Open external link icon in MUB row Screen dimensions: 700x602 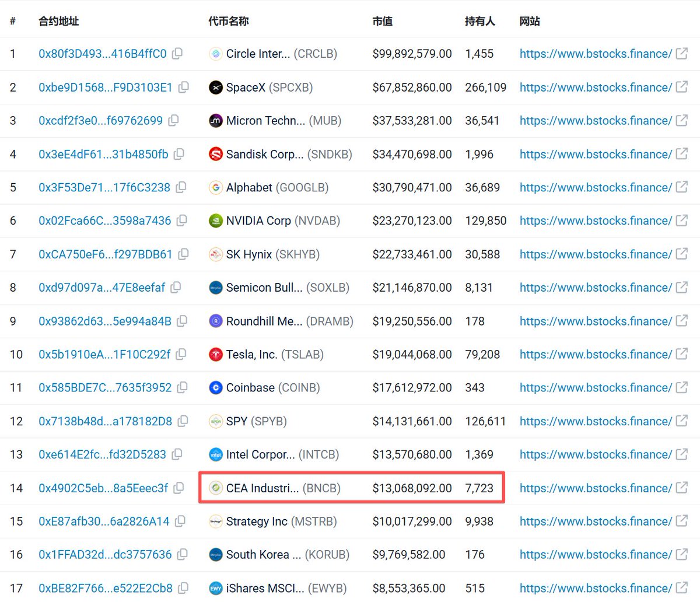click(x=681, y=121)
